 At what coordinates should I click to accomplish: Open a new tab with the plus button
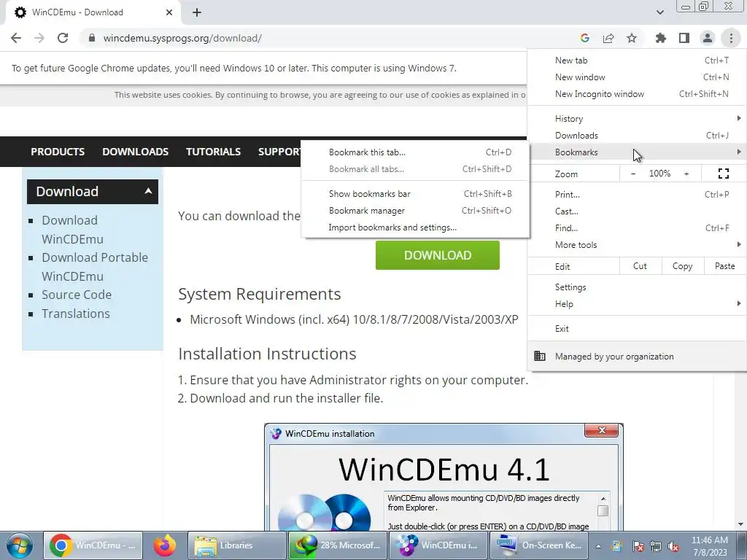point(197,12)
